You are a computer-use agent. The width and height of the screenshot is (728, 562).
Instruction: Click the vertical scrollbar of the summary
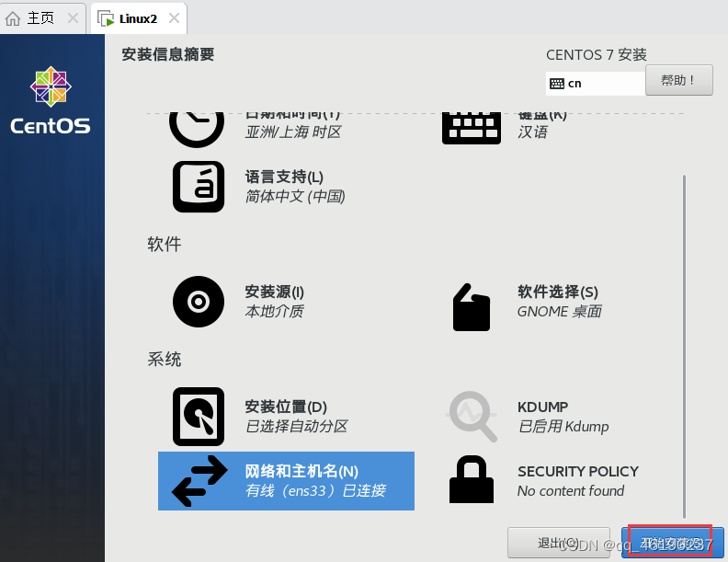(x=684, y=346)
